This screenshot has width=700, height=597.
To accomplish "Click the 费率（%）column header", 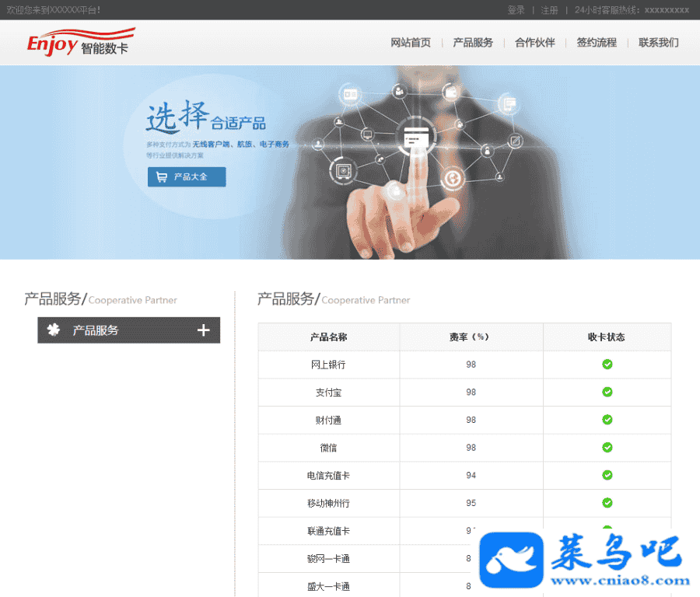I will [471, 337].
